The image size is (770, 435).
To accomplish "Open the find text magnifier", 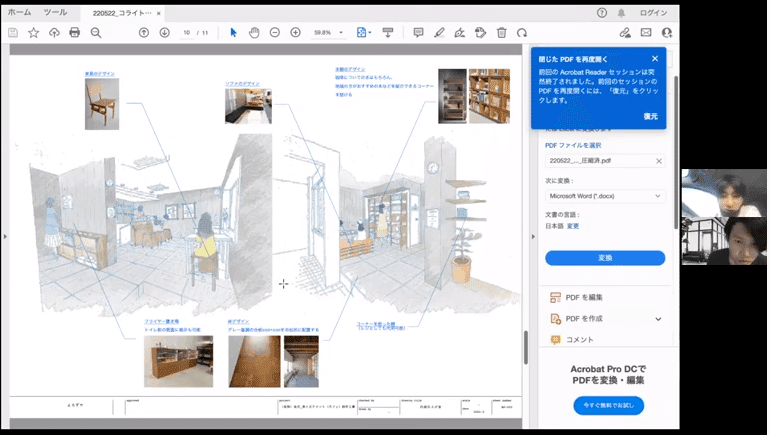I will [x=96, y=33].
